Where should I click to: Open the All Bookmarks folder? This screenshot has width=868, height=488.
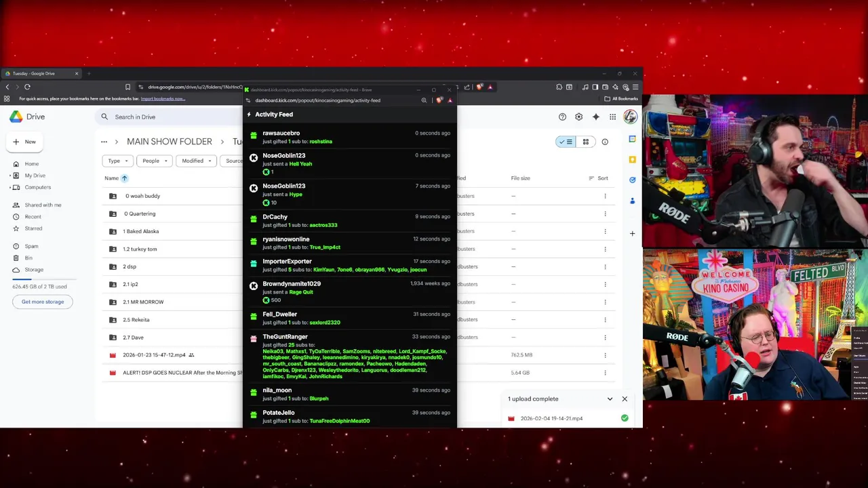click(621, 99)
